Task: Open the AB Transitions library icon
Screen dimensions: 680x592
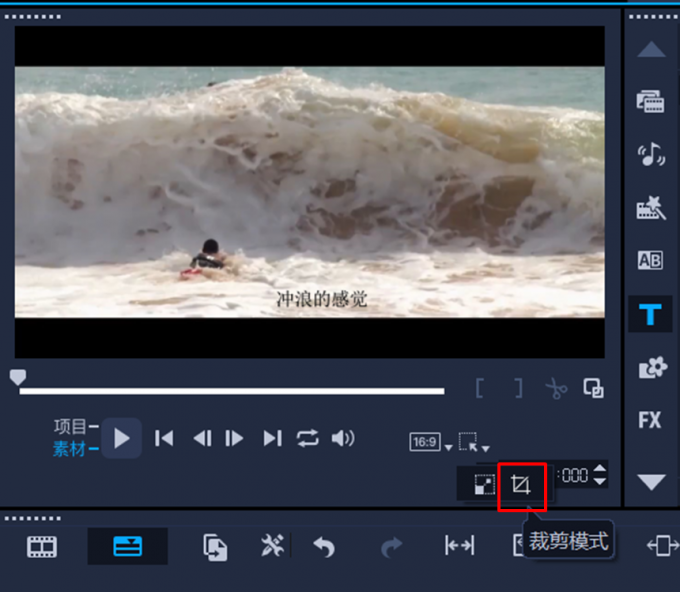Action: [650, 261]
